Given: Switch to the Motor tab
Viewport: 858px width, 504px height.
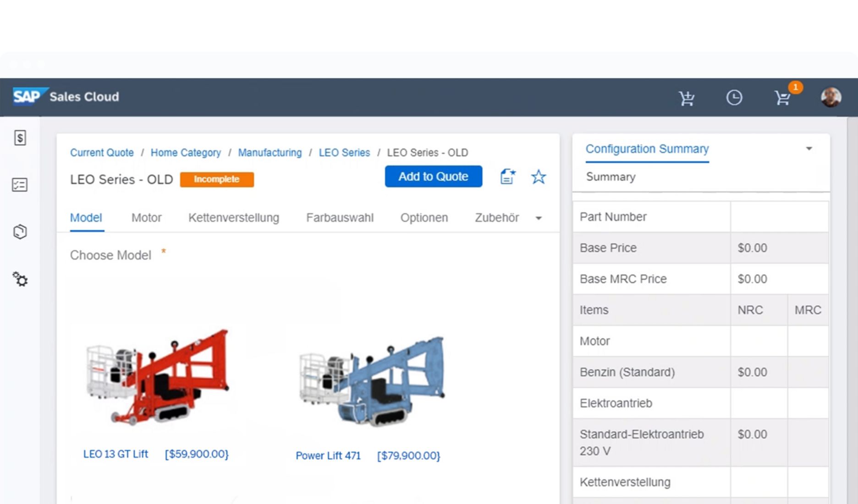Looking at the screenshot, I should click(146, 218).
